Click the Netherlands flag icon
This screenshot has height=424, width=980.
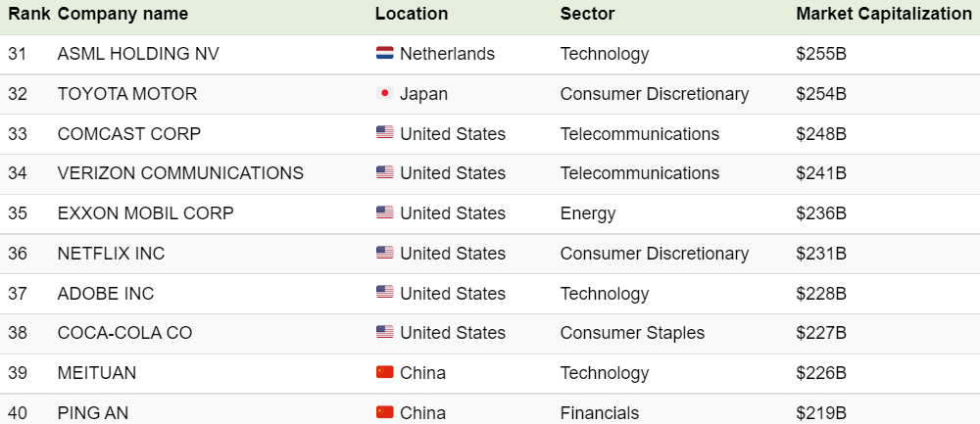click(385, 53)
